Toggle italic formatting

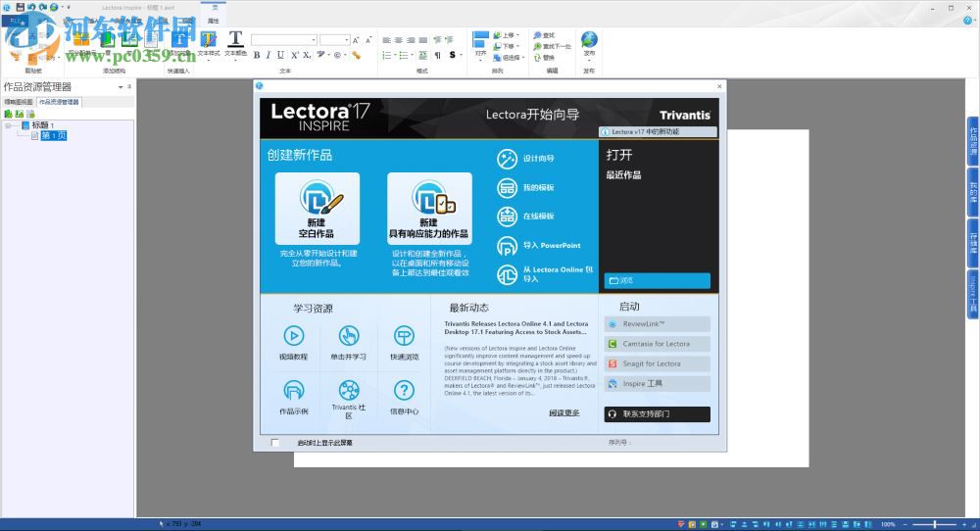pos(269,56)
